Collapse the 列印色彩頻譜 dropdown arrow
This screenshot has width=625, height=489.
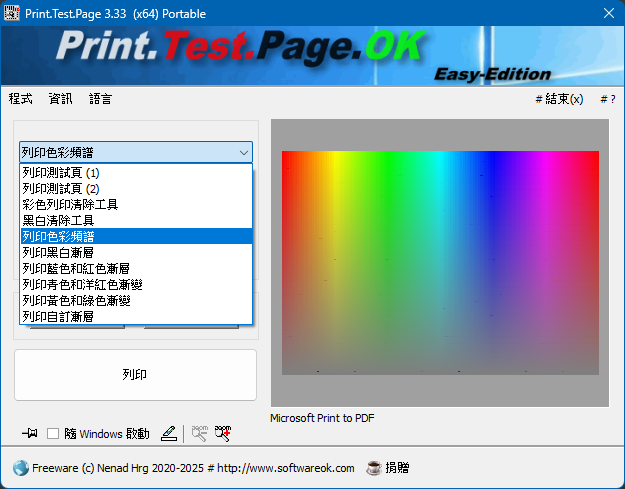click(x=243, y=153)
